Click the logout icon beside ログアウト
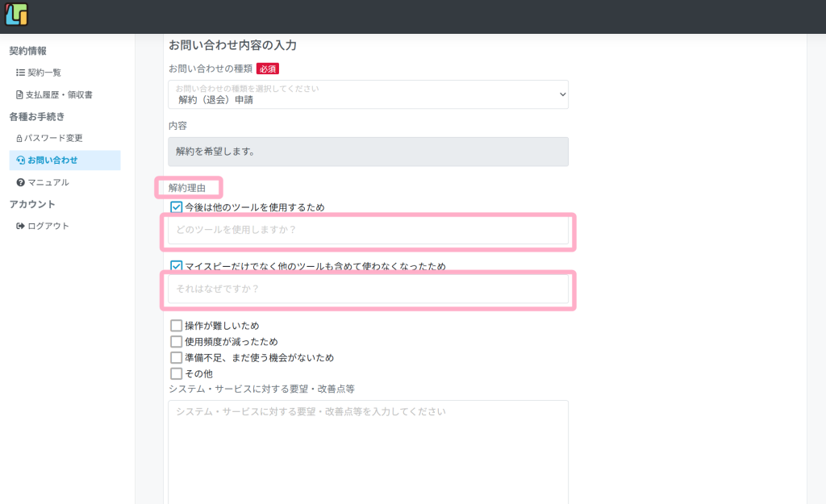The image size is (826, 504). 20,226
